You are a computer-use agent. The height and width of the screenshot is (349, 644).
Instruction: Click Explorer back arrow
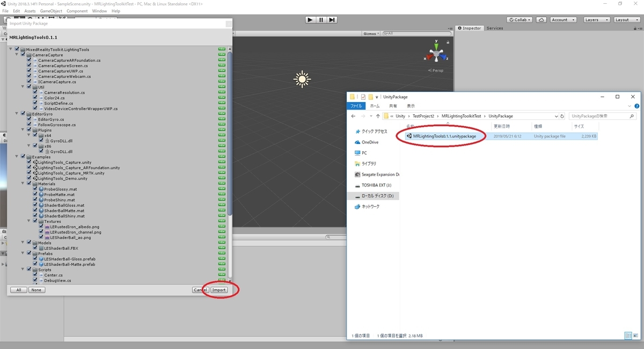(x=353, y=116)
